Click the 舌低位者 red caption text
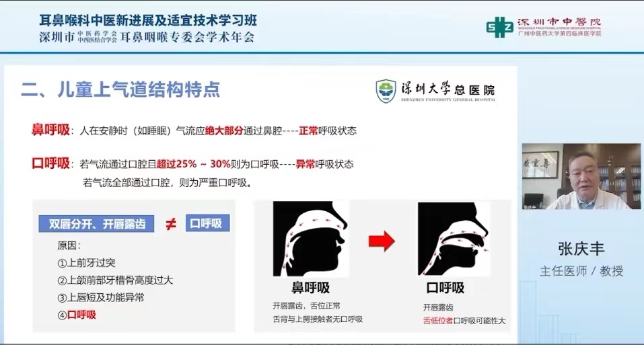Screen dimensions: 644x345 [438, 321]
